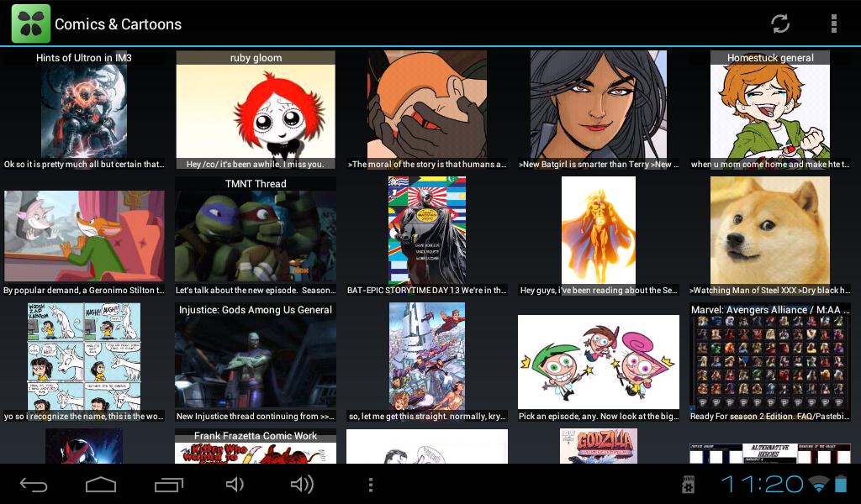Open the Fairly OddParents episode thread

tap(598, 361)
